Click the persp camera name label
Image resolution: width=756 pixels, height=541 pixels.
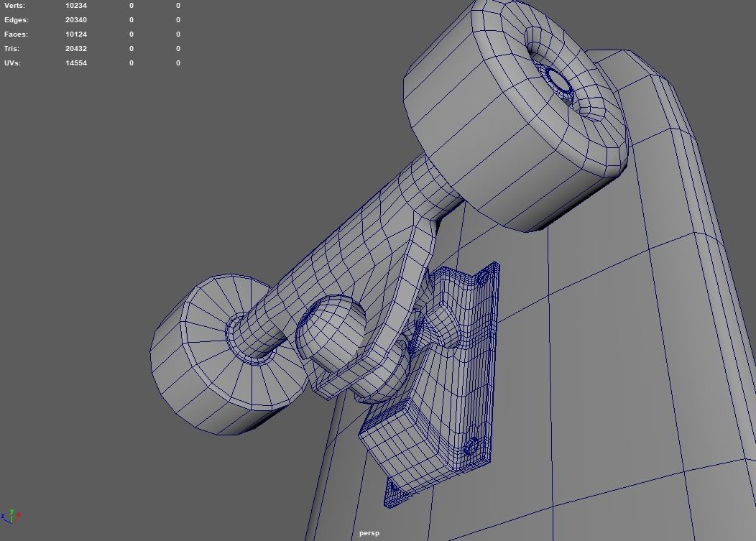[x=369, y=533]
